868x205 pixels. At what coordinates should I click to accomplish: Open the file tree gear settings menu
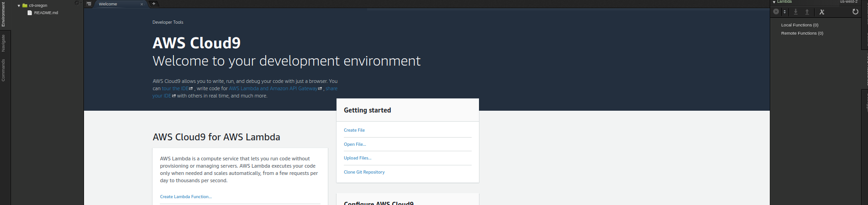click(x=77, y=3)
